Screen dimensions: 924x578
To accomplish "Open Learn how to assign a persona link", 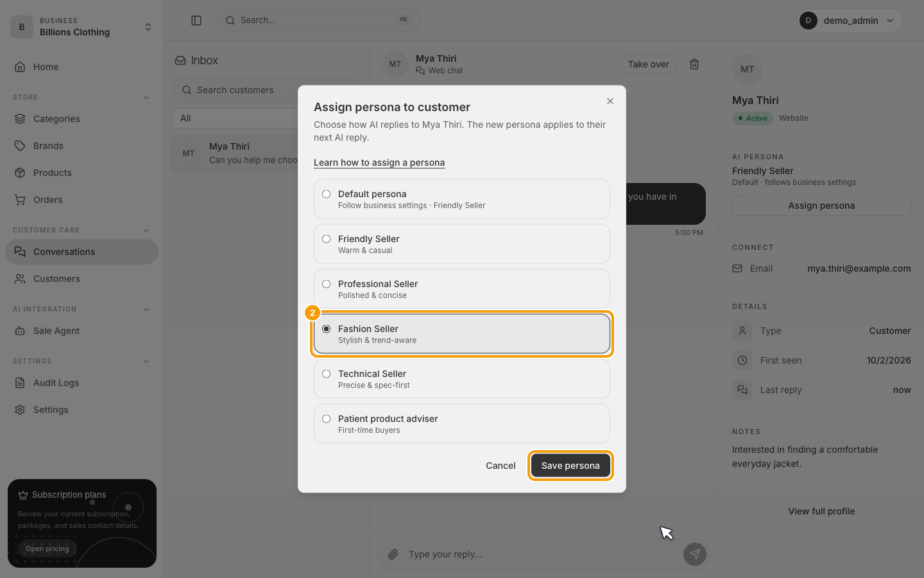I will coord(379,162).
